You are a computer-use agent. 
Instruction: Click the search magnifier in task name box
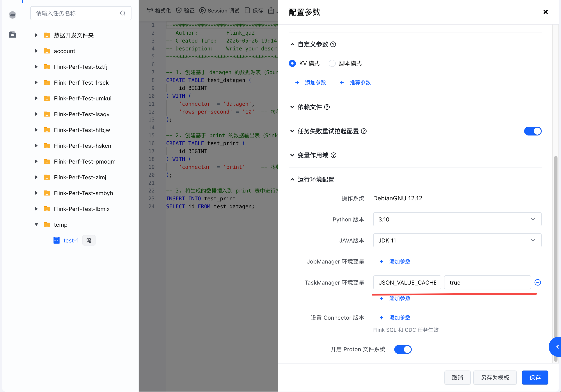(x=123, y=13)
